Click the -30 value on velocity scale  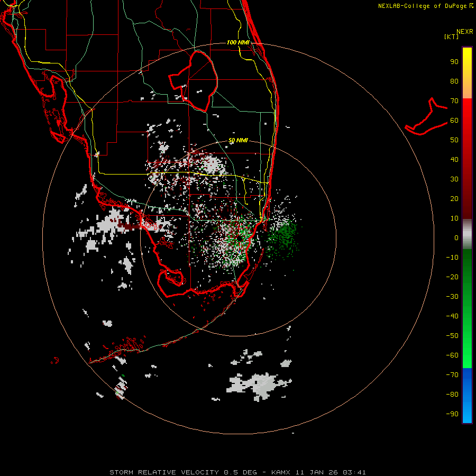[452, 297]
